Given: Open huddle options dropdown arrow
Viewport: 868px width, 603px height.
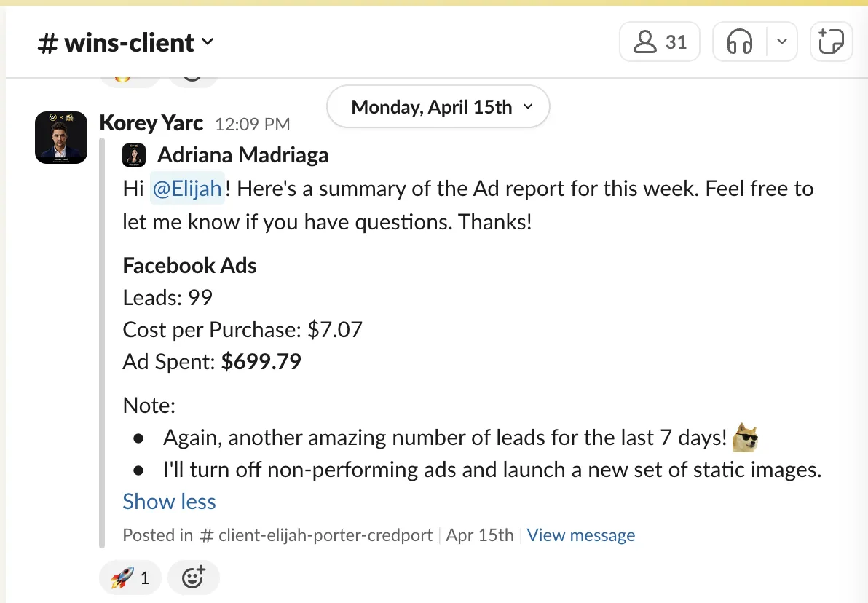Looking at the screenshot, I should coord(781,42).
